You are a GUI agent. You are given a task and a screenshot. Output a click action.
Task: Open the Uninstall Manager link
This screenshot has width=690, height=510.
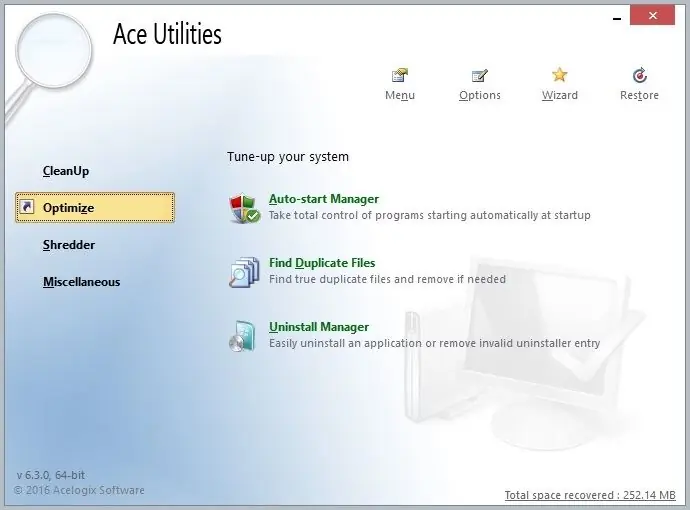coord(319,327)
